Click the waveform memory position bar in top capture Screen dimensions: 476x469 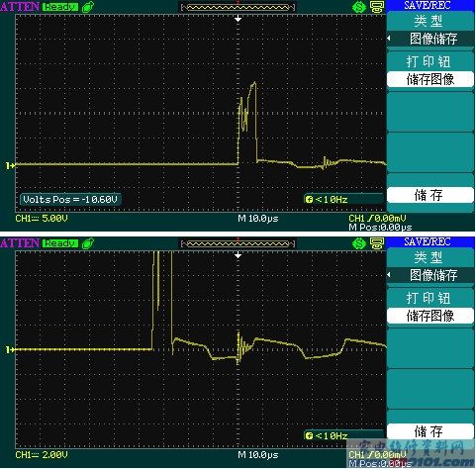238,7
